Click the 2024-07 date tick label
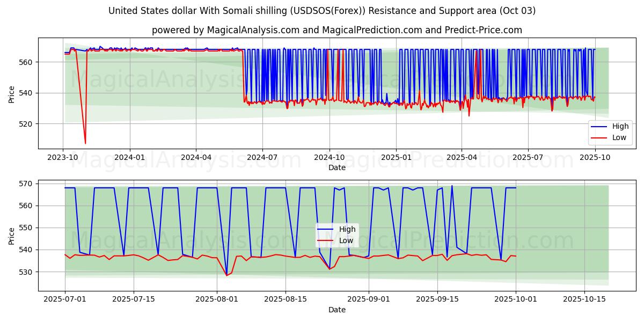This screenshot has width=644, height=322. (262, 158)
